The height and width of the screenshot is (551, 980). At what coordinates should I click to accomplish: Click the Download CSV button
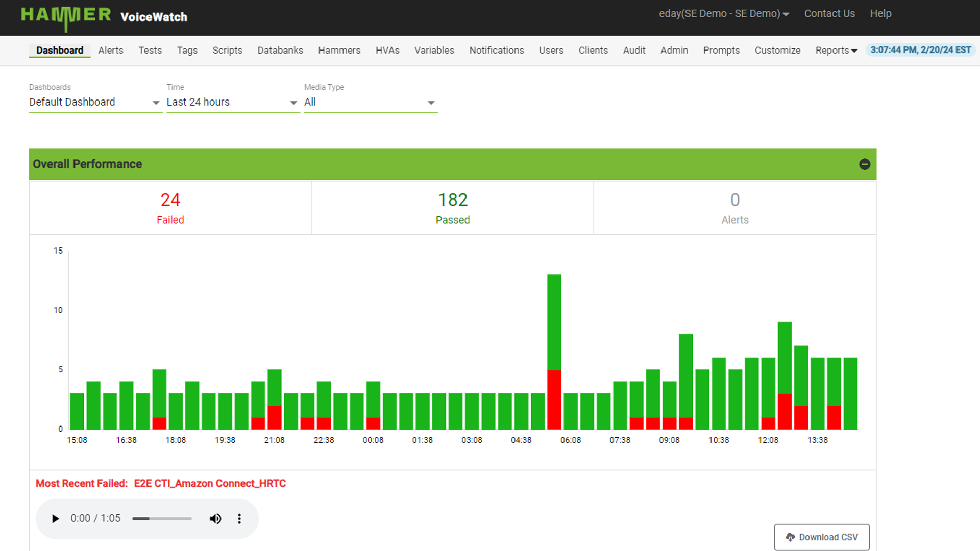821,537
